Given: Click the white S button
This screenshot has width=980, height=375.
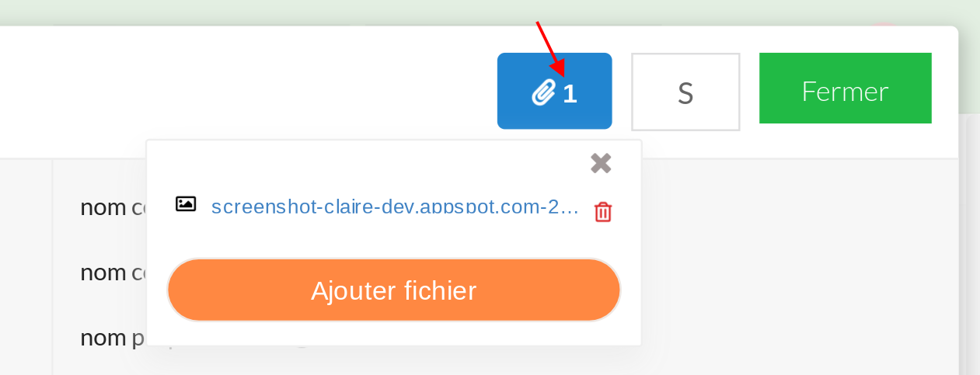Looking at the screenshot, I should 685,92.
